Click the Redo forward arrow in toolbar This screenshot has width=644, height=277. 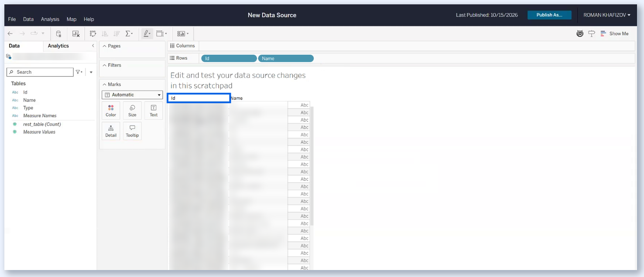tap(22, 34)
